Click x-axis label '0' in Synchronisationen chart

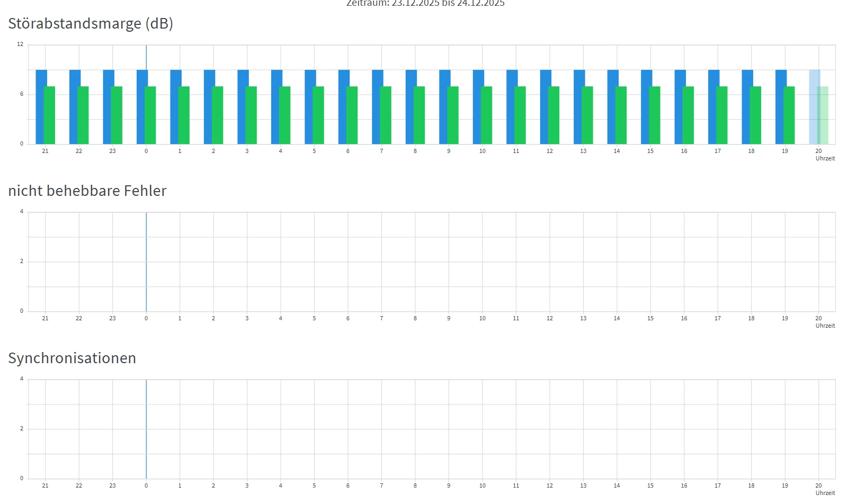click(x=146, y=486)
